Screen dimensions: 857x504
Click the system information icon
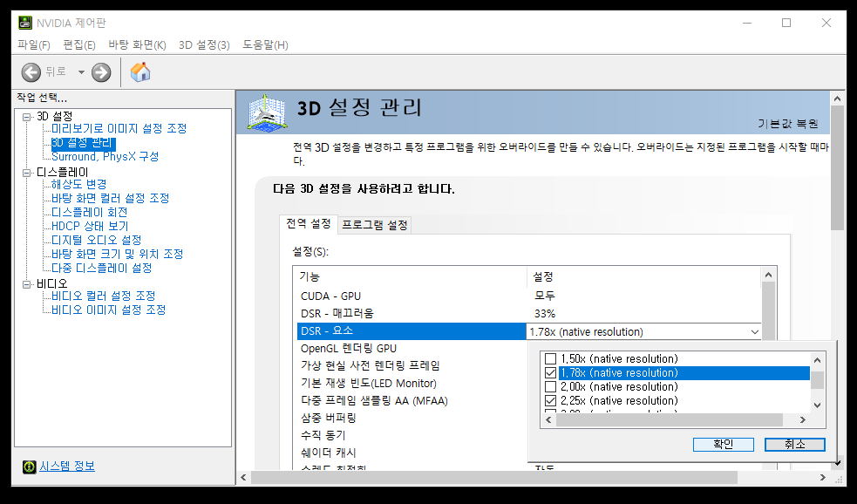[x=29, y=467]
